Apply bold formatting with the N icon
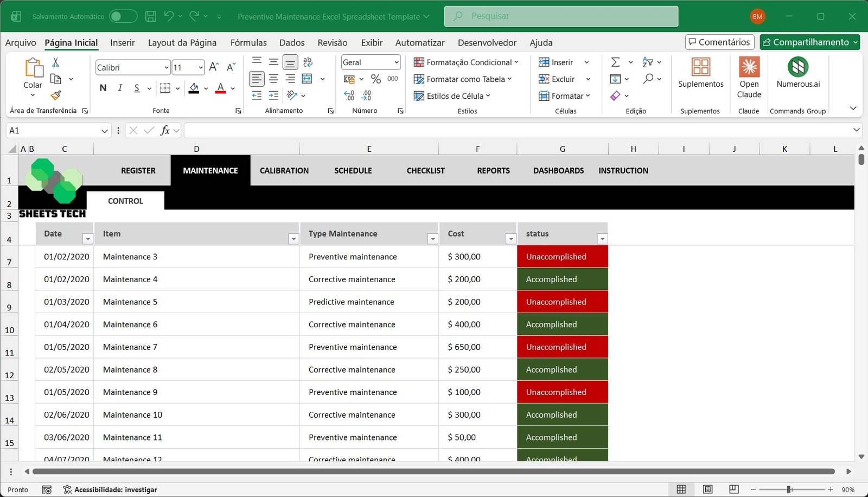Image resolution: width=868 pixels, height=497 pixels. [x=103, y=87]
